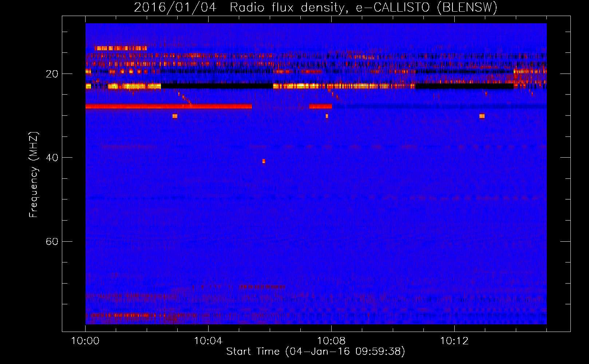589x364 pixels.
Task: Click the 'Start Time (04-Jan-16 09:59:38)' label
Action: 316,352
